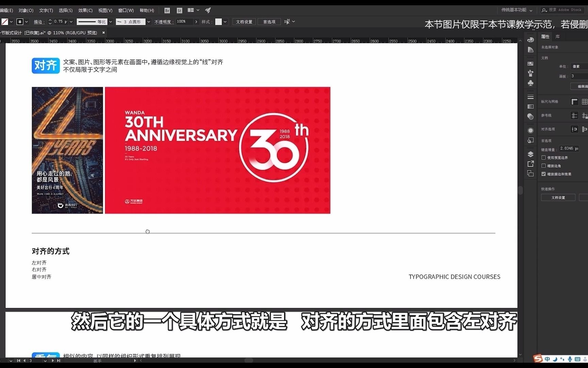Toggle 中 Chinese input mode indicator
The image size is (588, 368).
(547, 359)
